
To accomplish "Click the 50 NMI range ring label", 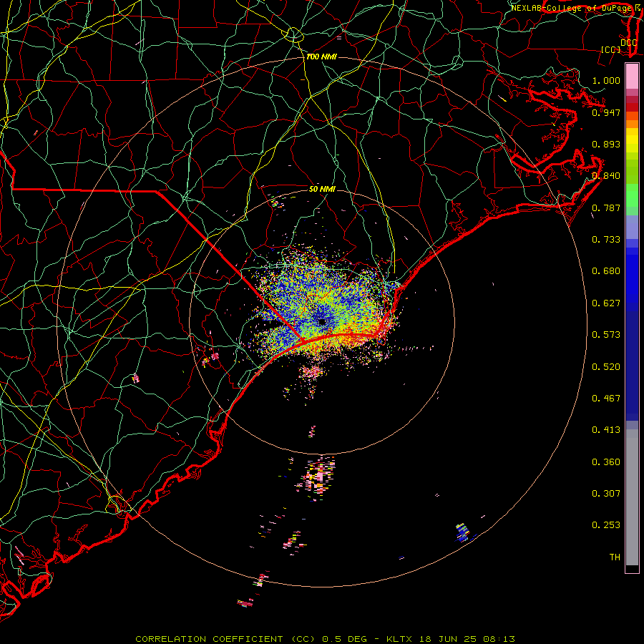I will [322, 190].
